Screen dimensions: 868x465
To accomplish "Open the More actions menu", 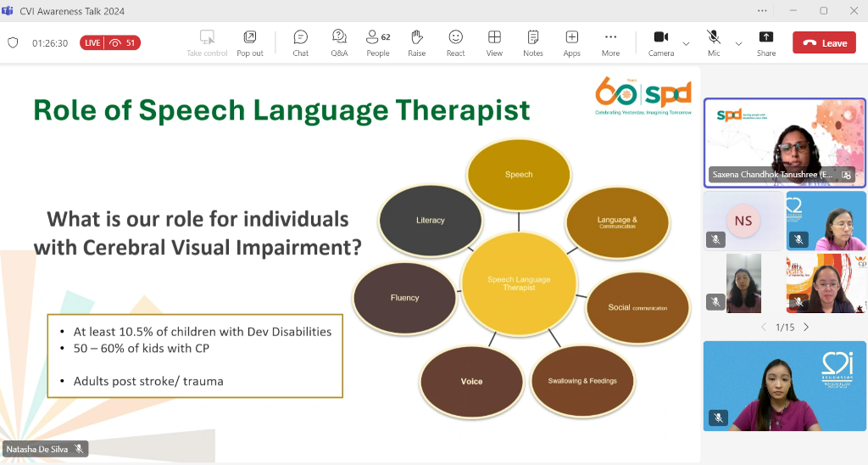I will (610, 42).
